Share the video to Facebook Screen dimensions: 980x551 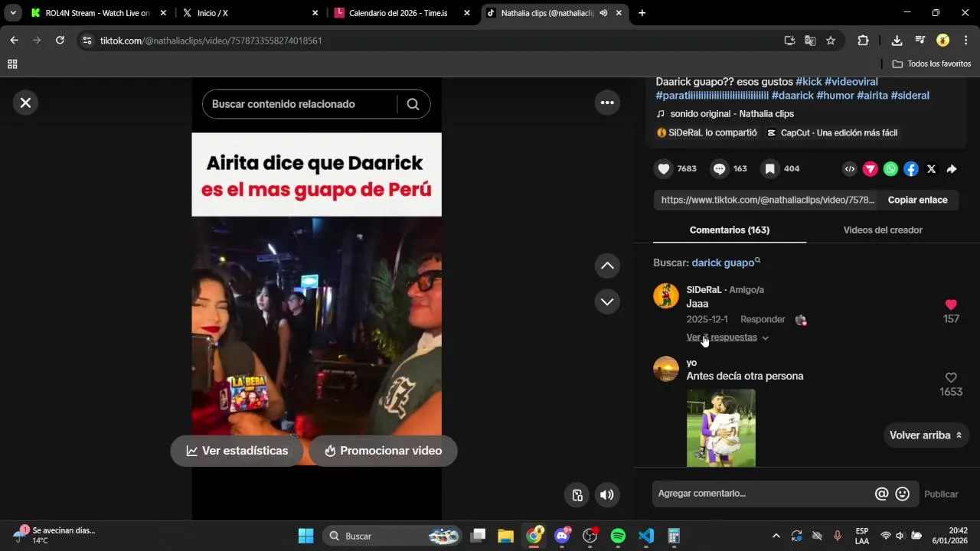(x=911, y=169)
